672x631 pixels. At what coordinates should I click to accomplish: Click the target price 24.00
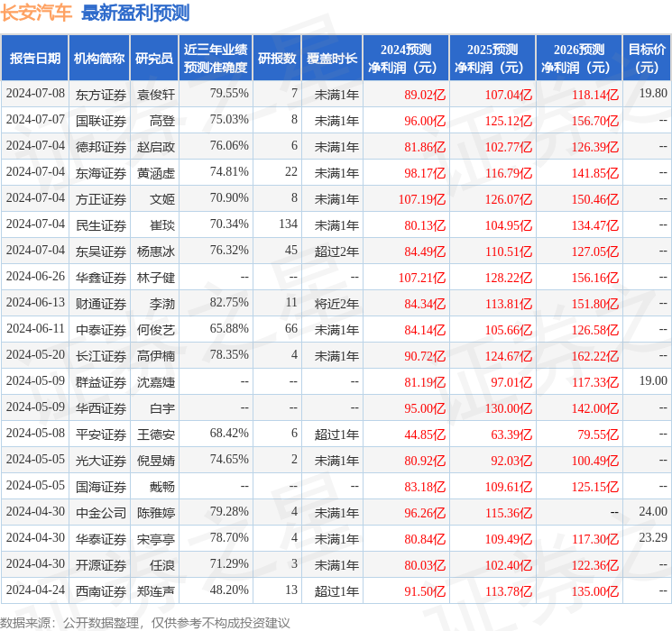pos(653,511)
